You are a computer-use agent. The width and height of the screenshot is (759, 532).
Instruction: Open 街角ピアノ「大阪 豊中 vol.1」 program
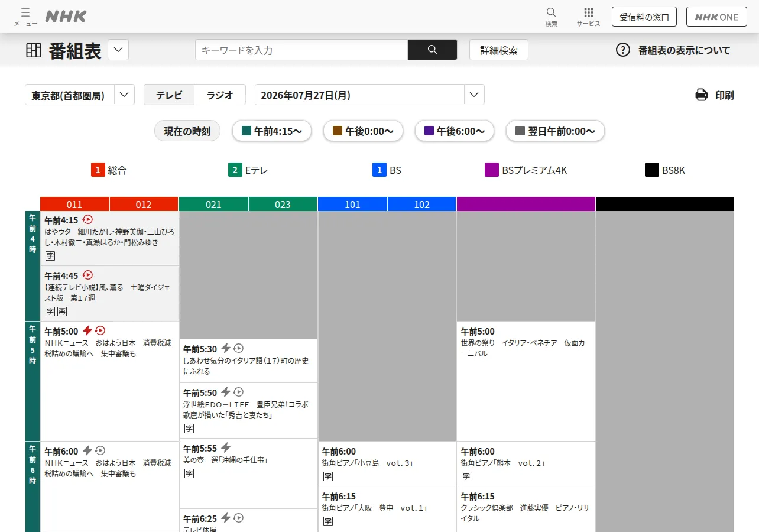[x=387, y=509]
